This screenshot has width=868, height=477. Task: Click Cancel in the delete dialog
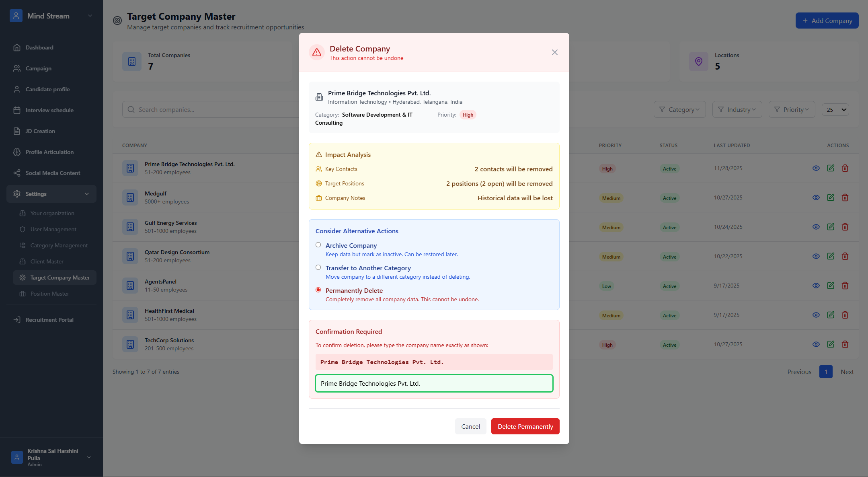coord(470,426)
